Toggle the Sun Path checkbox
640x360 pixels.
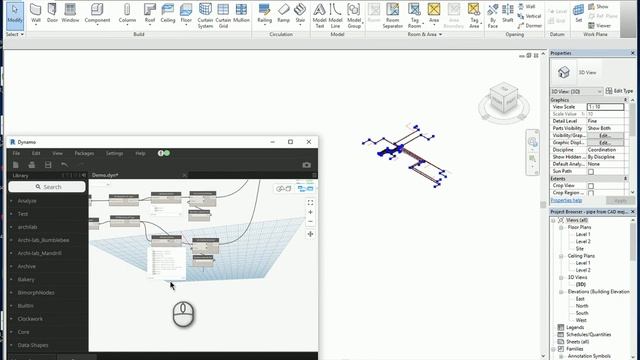coord(591,171)
